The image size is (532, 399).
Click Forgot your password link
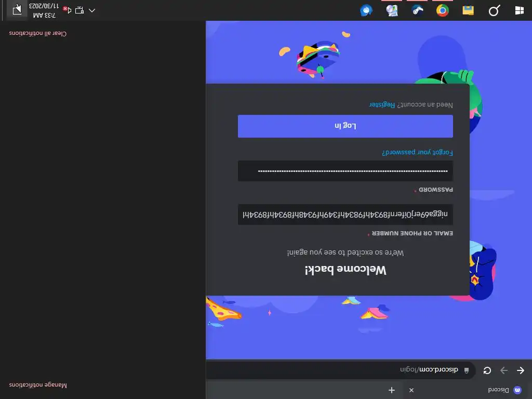417,152
